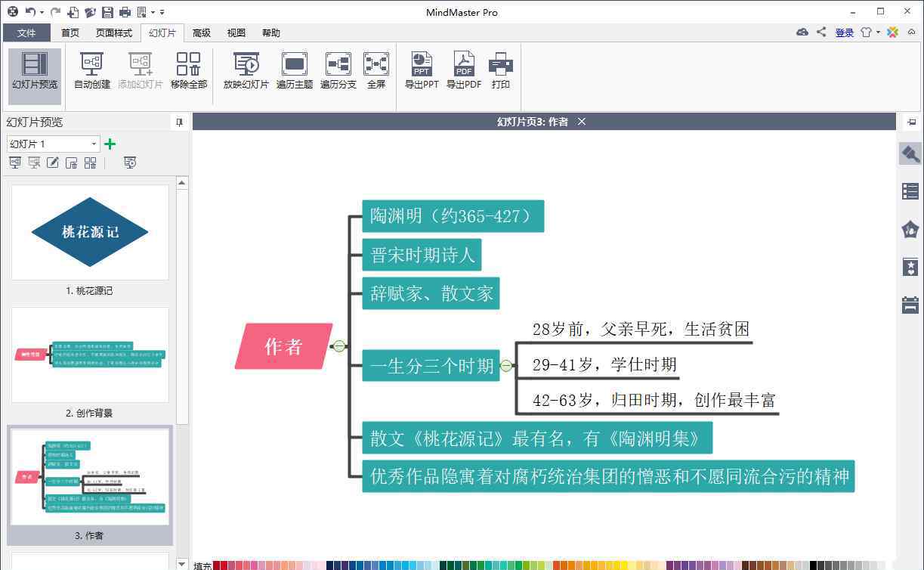Select the 辞赋家、散文家 node
Image resolution: width=924 pixels, height=570 pixels.
click(431, 293)
